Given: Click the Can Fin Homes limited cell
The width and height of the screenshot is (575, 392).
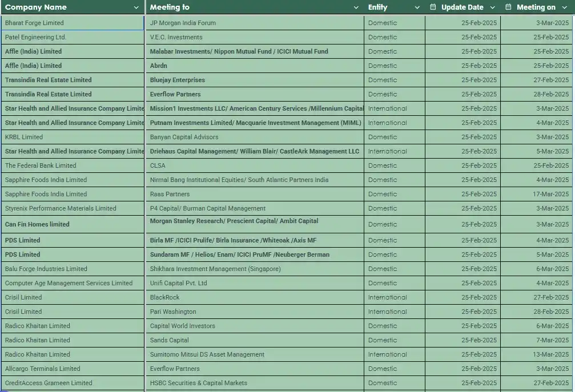Looking at the screenshot, I should click(x=73, y=224).
